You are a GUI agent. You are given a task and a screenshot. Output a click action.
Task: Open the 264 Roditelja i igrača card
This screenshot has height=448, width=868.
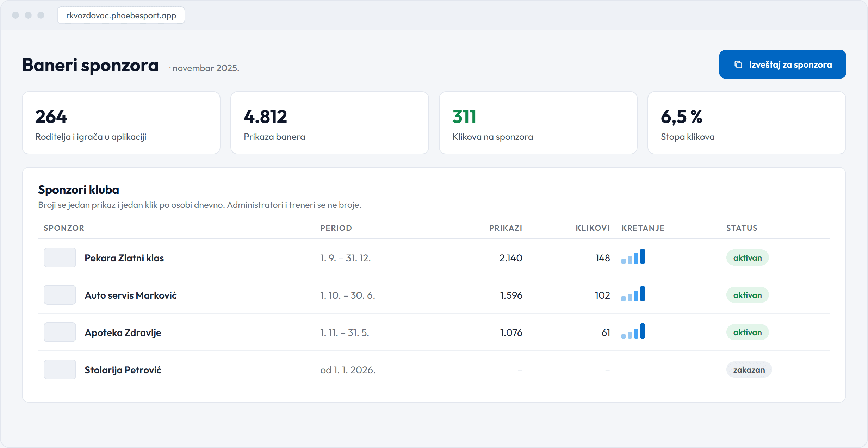coord(121,123)
